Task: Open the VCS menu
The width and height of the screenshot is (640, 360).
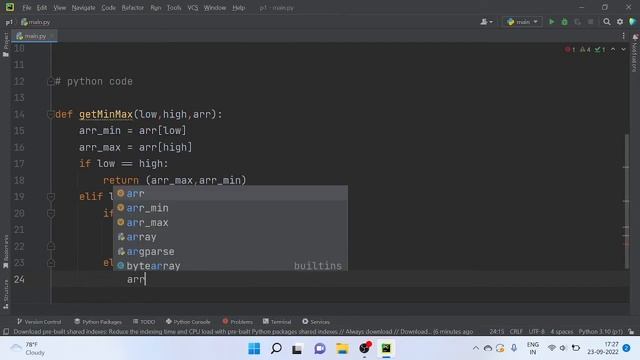Action: (193, 8)
